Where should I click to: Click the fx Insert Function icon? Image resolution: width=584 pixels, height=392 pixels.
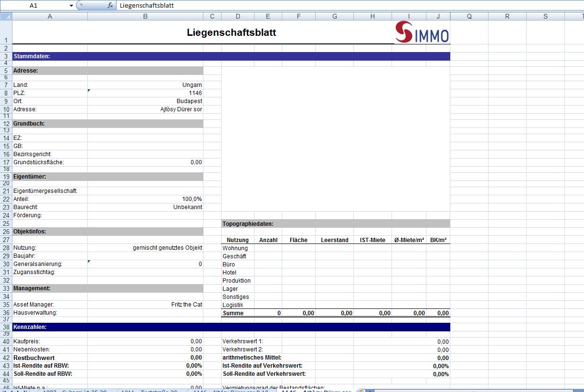click(110, 5)
